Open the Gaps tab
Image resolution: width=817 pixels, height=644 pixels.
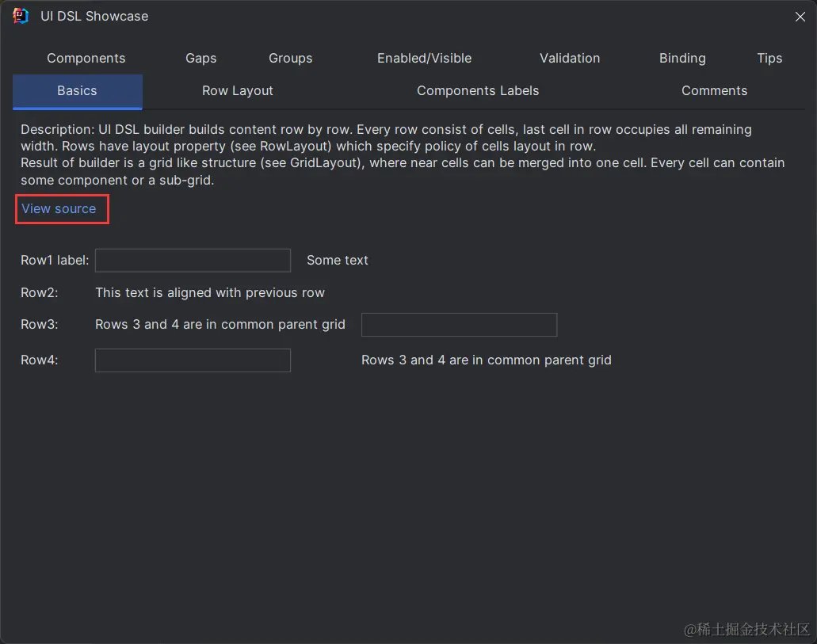[201, 59]
